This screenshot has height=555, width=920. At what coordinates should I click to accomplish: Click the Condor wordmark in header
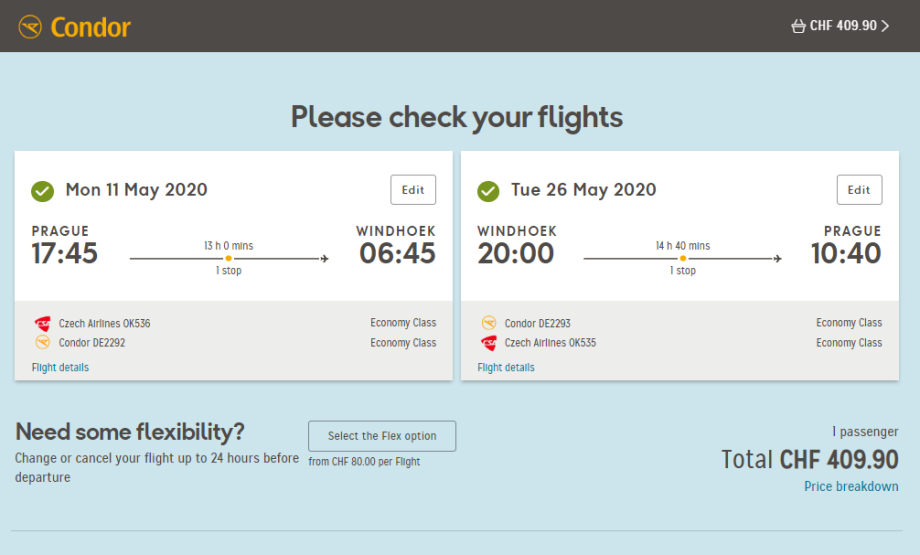90,27
